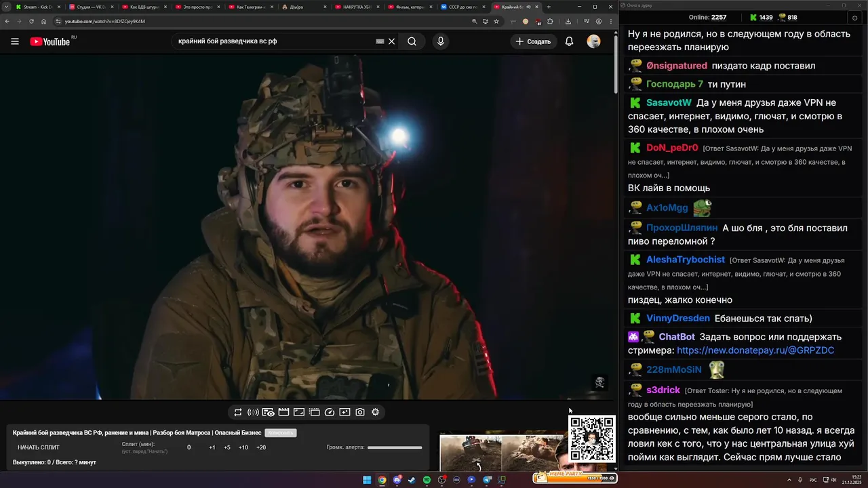
Task: Open Steam from taskbar
Action: click(x=412, y=480)
